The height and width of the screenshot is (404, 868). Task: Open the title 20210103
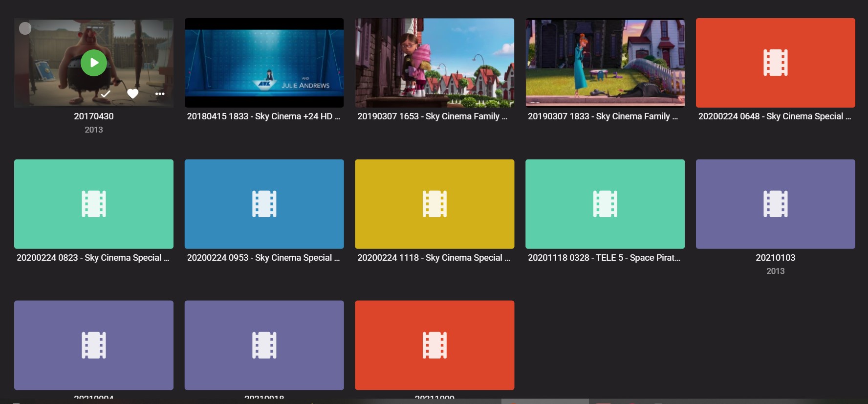776,258
